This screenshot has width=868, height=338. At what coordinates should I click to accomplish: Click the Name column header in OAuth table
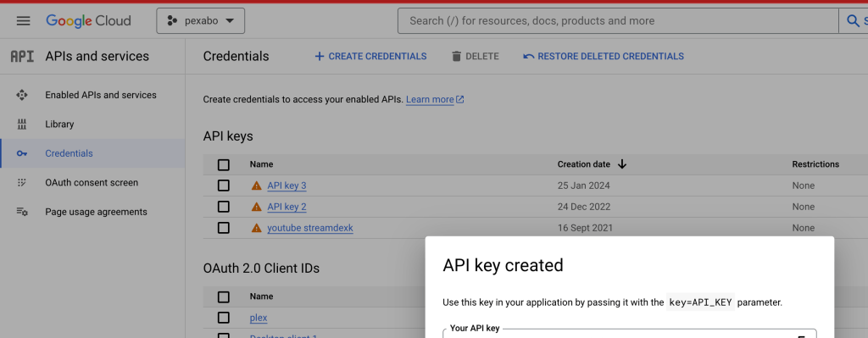(261, 296)
